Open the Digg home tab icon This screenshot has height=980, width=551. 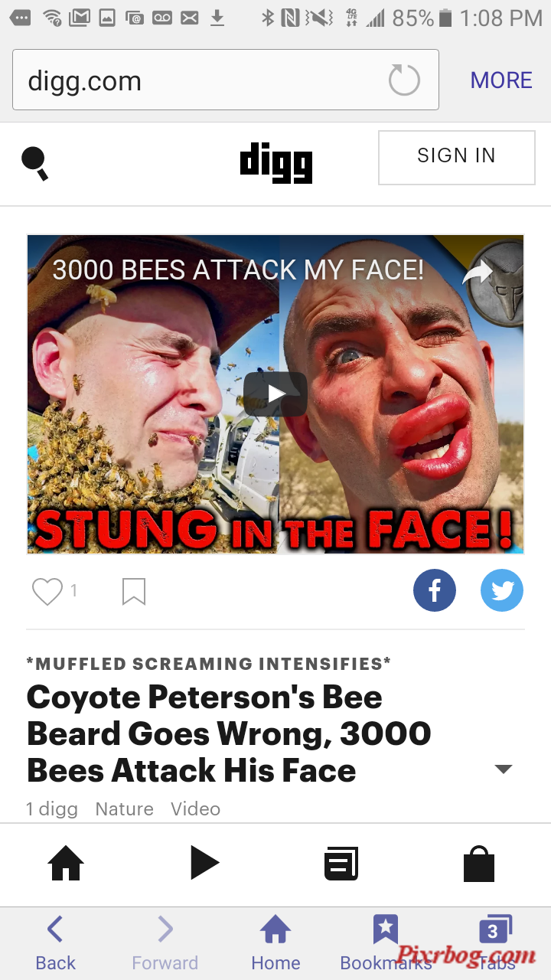tap(66, 864)
